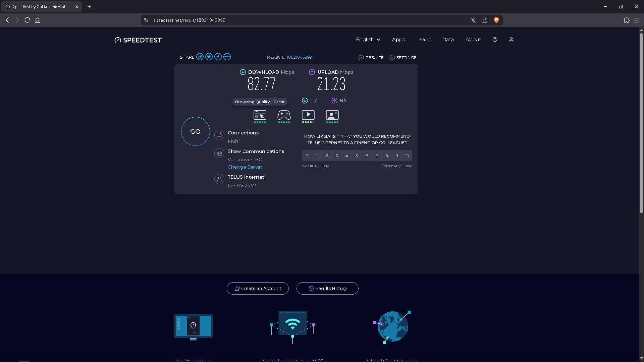Open the browser hamburger menu
This screenshot has width=644, height=362.
[637, 20]
